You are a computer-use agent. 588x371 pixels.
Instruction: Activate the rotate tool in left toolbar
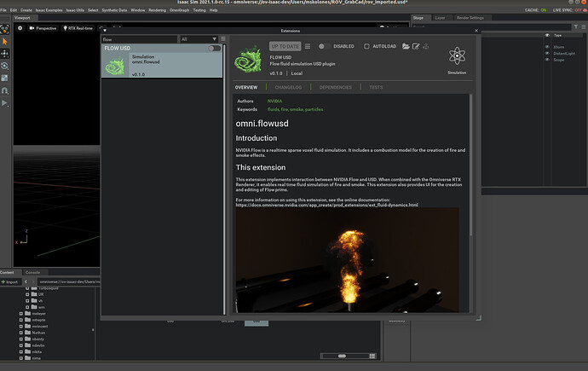pyautogui.click(x=5, y=66)
